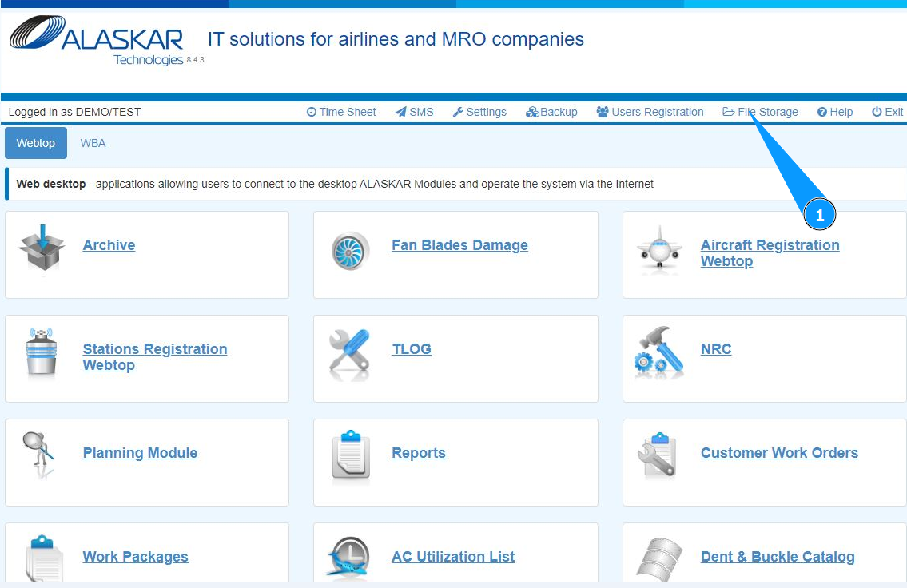Open the AC Utilization List link
This screenshot has width=907, height=588.
coord(453,557)
